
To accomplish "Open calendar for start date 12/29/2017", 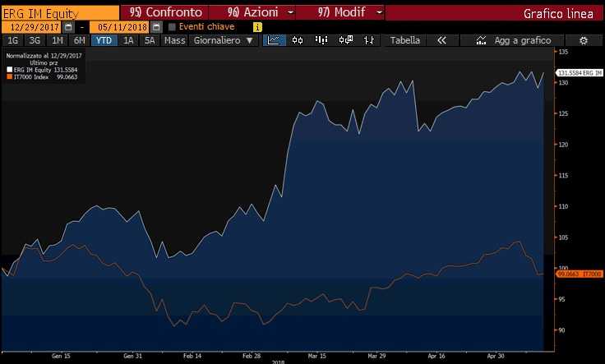I will tap(68, 27).
